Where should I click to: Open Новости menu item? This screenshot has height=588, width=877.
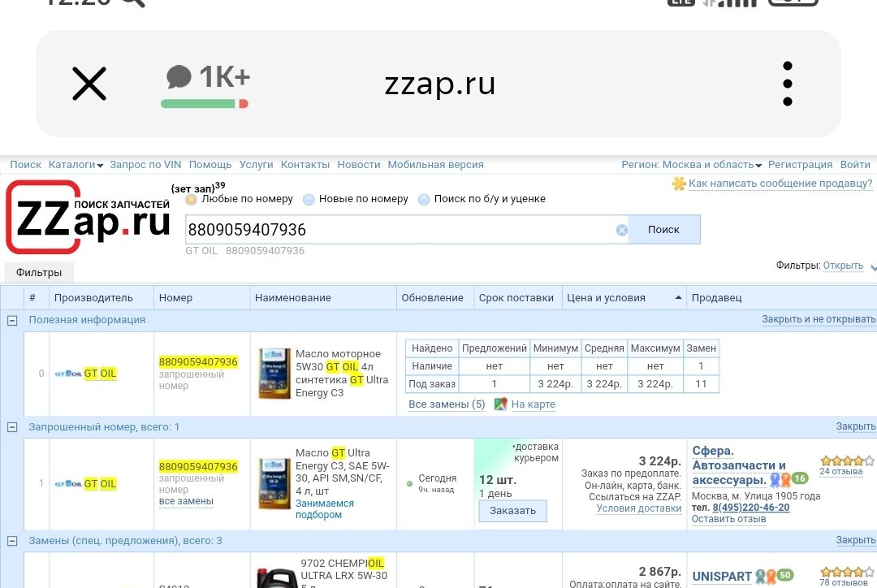click(x=359, y=165)
